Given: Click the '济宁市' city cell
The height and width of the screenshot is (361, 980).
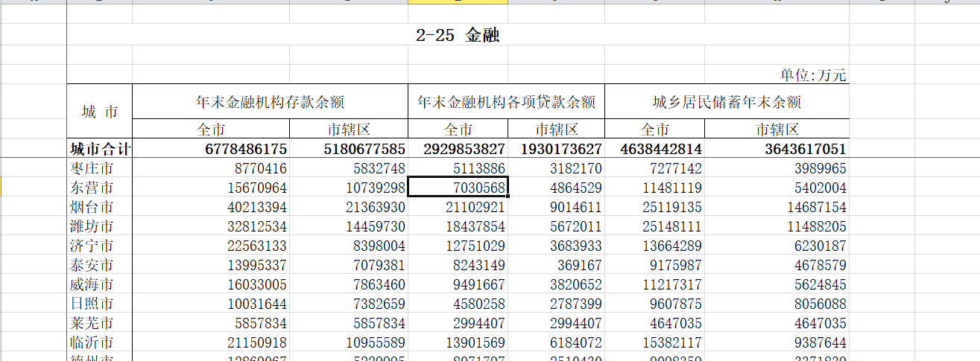Looking at the screenshot, I should tap(100, 246).
